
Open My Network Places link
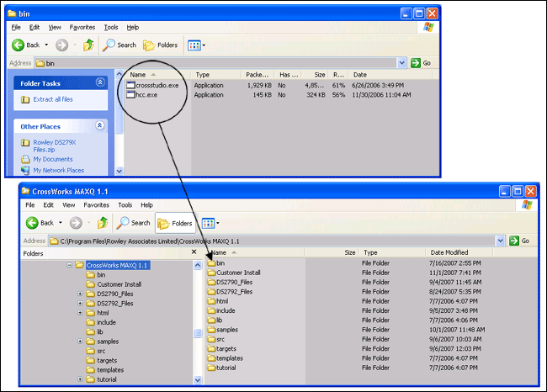click(59, 170)
